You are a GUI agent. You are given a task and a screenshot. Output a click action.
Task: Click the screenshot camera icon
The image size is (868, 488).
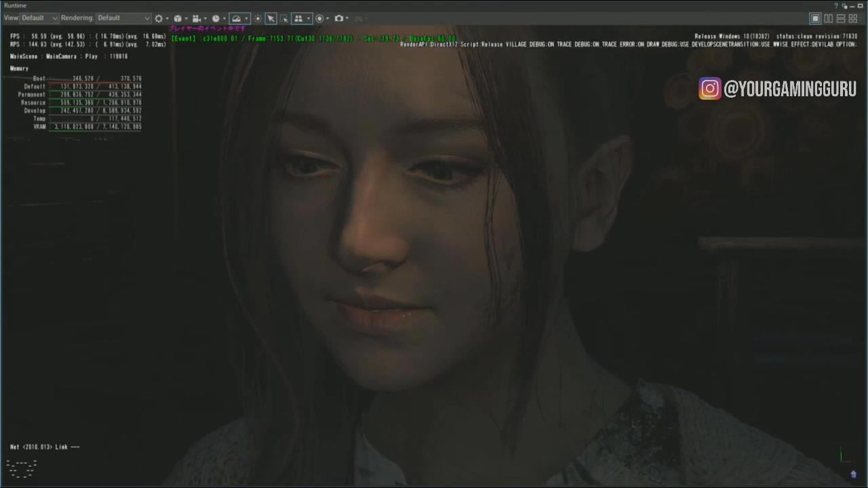(339, 18)
